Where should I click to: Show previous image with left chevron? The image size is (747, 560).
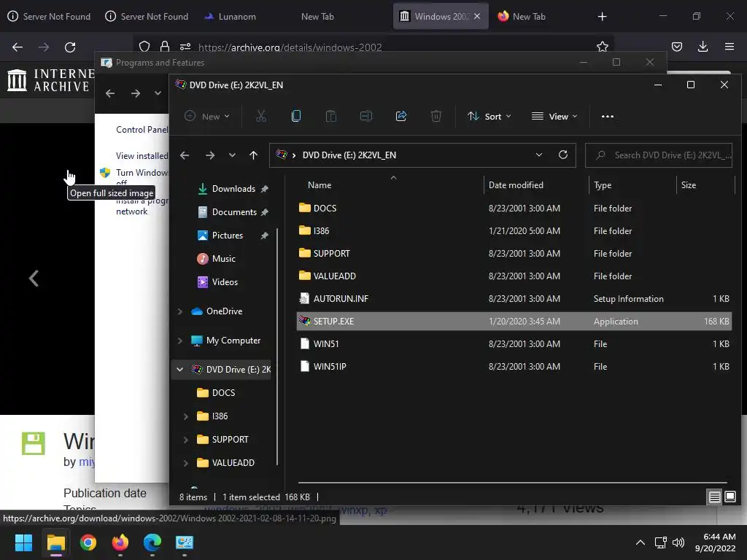[34, 278]
